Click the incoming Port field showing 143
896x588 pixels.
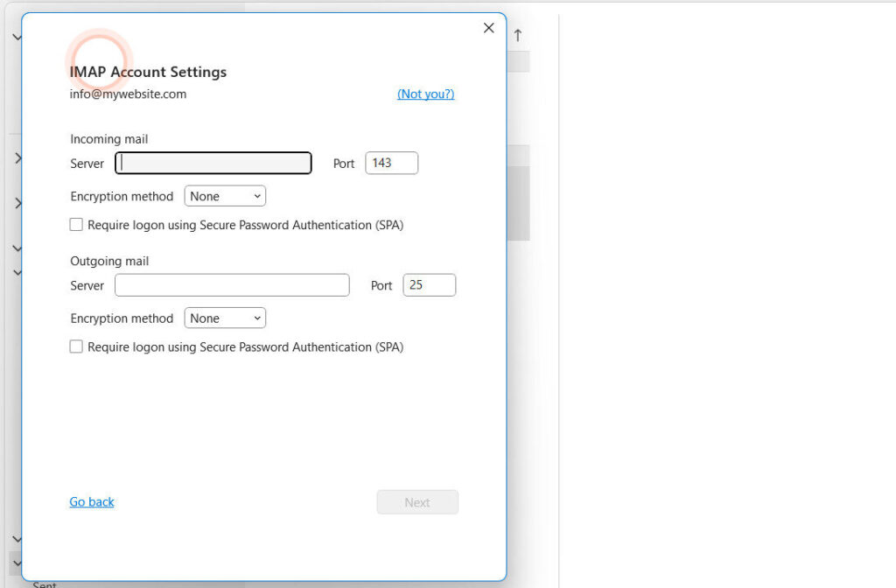[391, 163]
